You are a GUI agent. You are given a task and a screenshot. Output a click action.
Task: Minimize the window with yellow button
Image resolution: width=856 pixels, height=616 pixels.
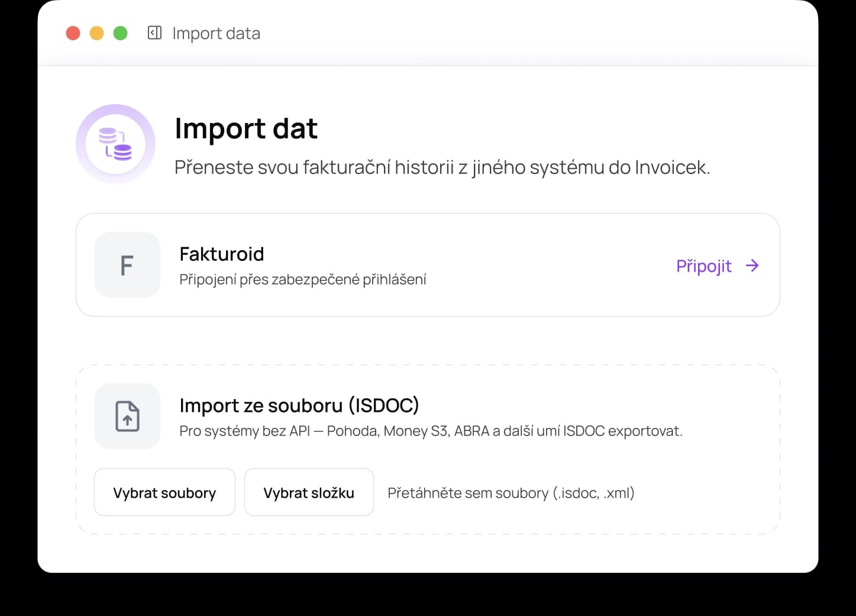pyautogui.click(x=96, y=33)
